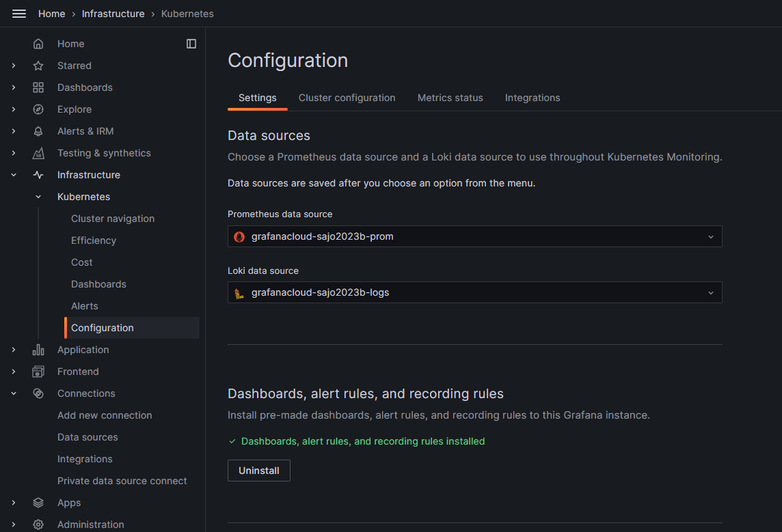782x532 pixels.
Task: Click the hamburger navigation menu icon
Action: click(x=19, y=14)
